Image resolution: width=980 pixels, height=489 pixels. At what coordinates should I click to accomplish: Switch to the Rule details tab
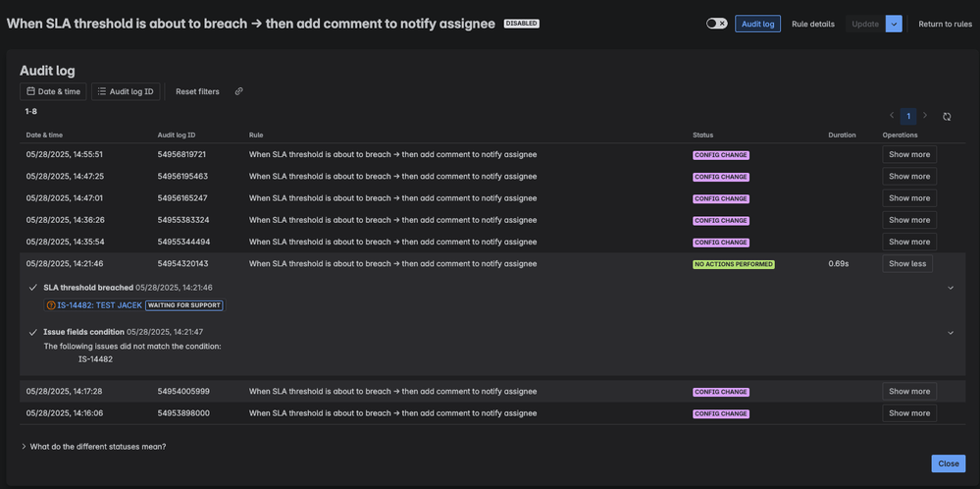[813, 24]
